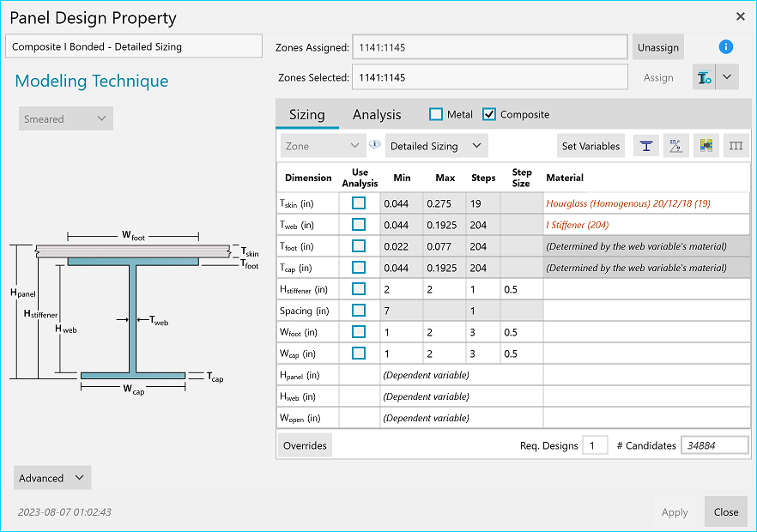Toggle Use Analysis checkbox for Spacing row
The image size is (757, 532).
pos(359,311)
